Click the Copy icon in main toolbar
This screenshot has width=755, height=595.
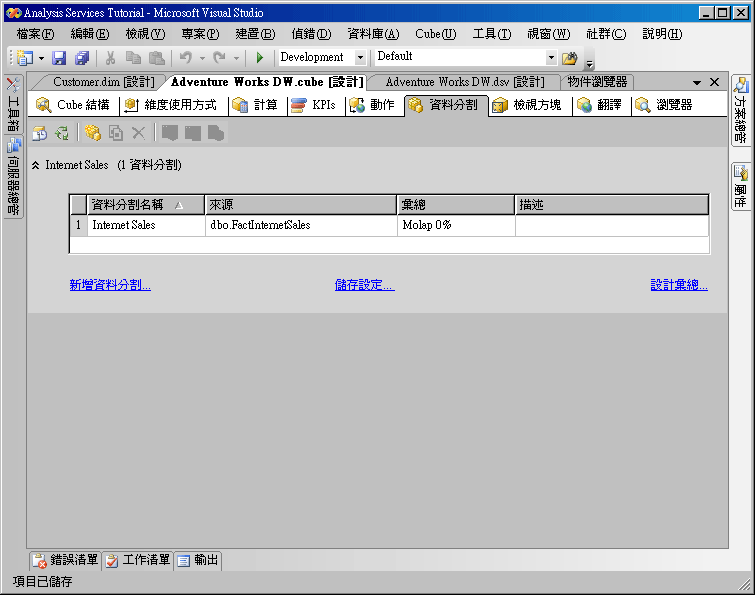[x=133, y=58]
